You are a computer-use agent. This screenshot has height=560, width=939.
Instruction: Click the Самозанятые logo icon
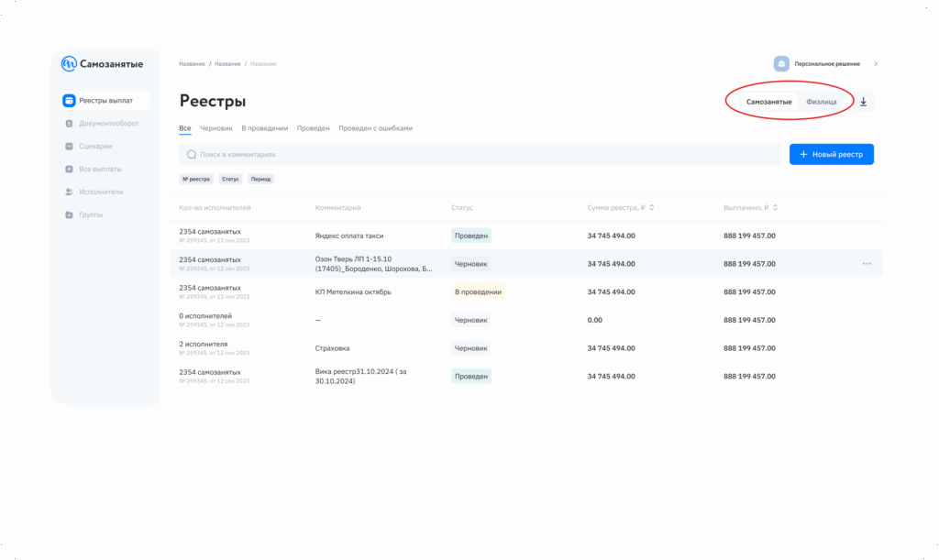[69, 64]
